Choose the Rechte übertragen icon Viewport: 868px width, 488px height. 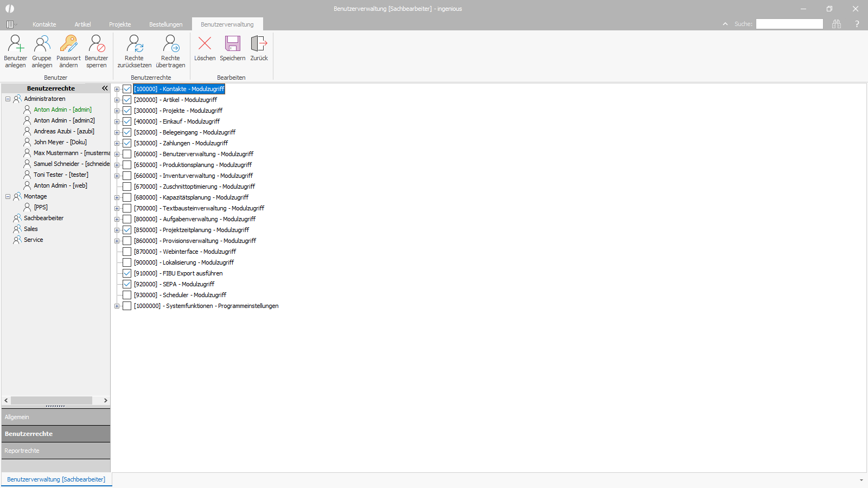(x=170, y=43)
